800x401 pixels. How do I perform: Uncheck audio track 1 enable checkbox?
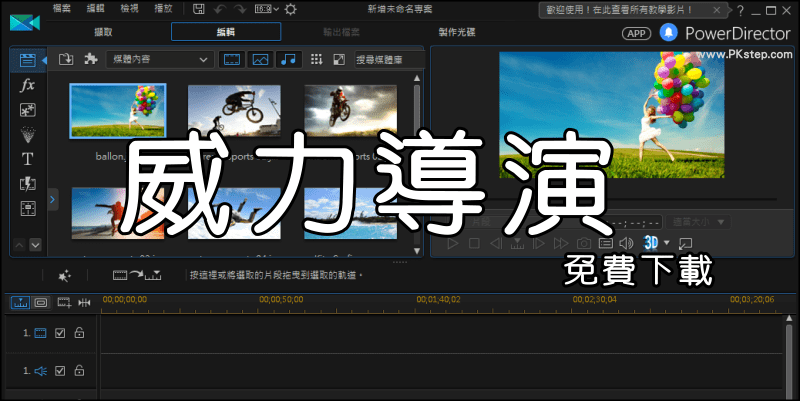point(60,371)
